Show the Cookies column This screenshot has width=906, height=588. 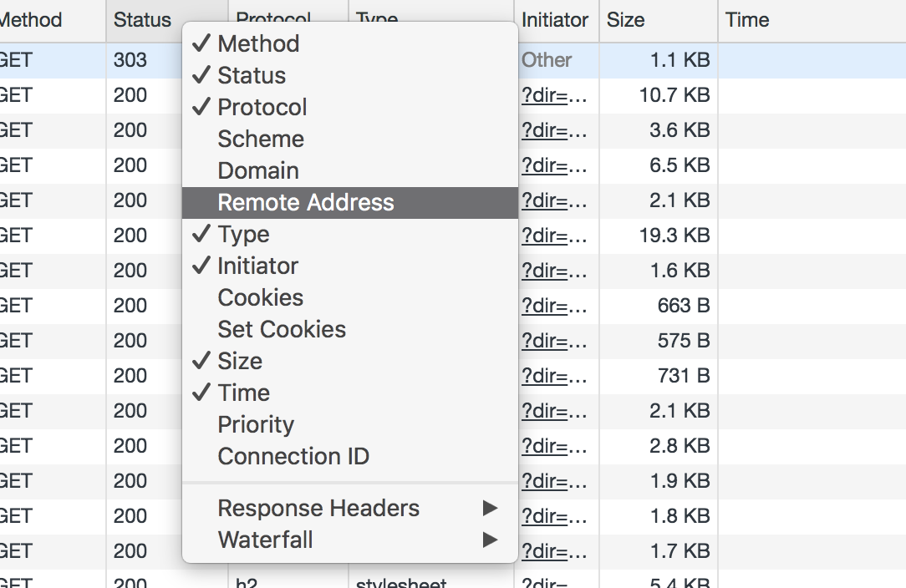[x=349, y=298]
